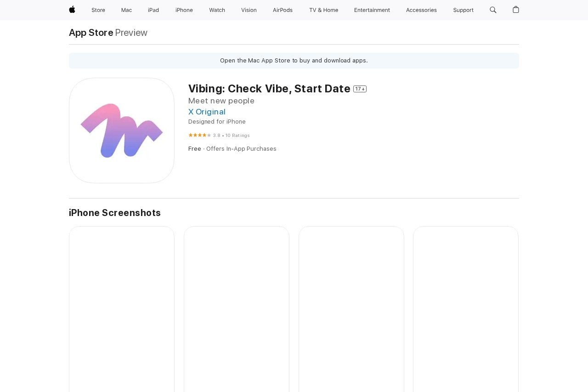Click the iPhone Screenshots heading
This screenshot has height=392, width=588.
(x=115, y=213)
